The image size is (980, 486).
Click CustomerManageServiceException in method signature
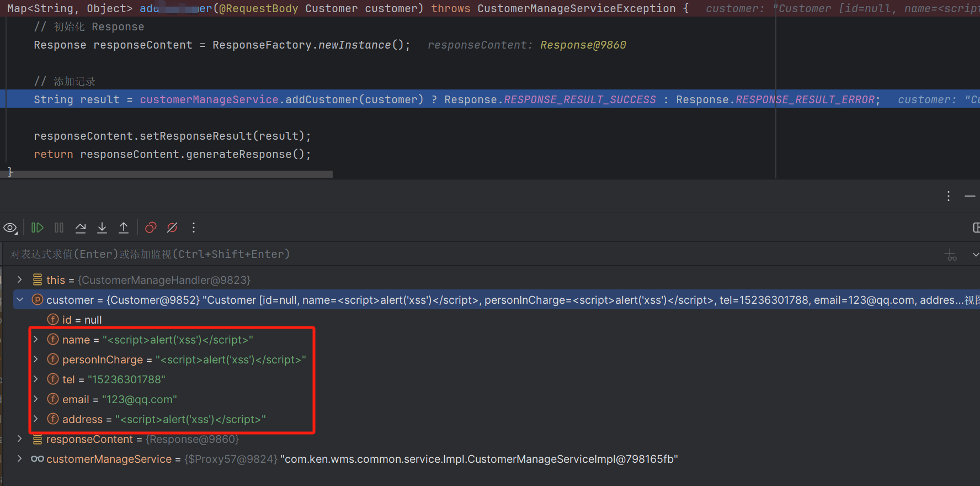[x=576, y=8]
